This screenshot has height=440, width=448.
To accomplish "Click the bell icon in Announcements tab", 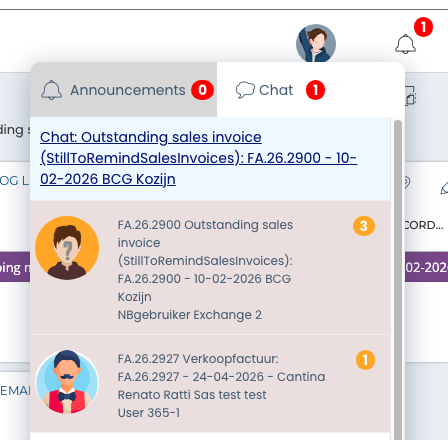I will (x=51, y=90).
